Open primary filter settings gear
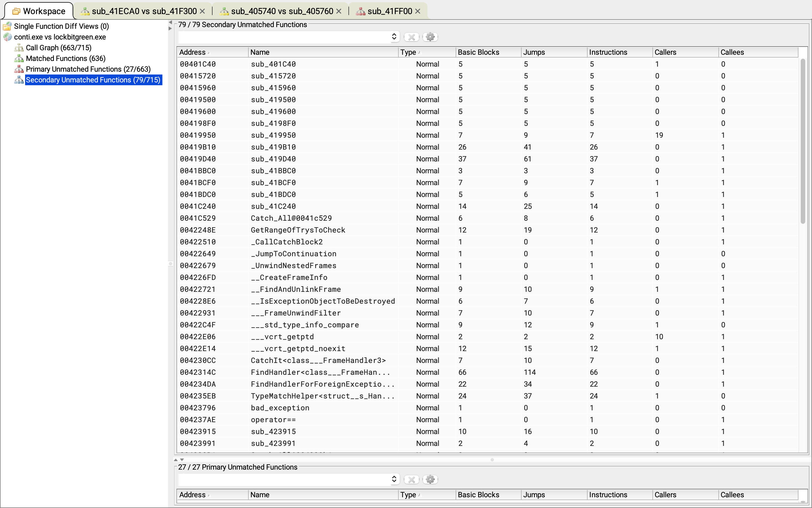This screenshot has width=812, height=508. 431,479
